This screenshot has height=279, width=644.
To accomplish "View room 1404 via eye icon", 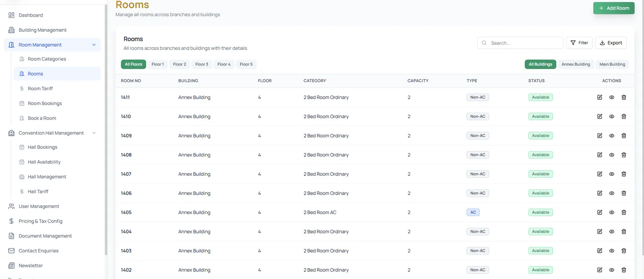I will click(612, 231).
